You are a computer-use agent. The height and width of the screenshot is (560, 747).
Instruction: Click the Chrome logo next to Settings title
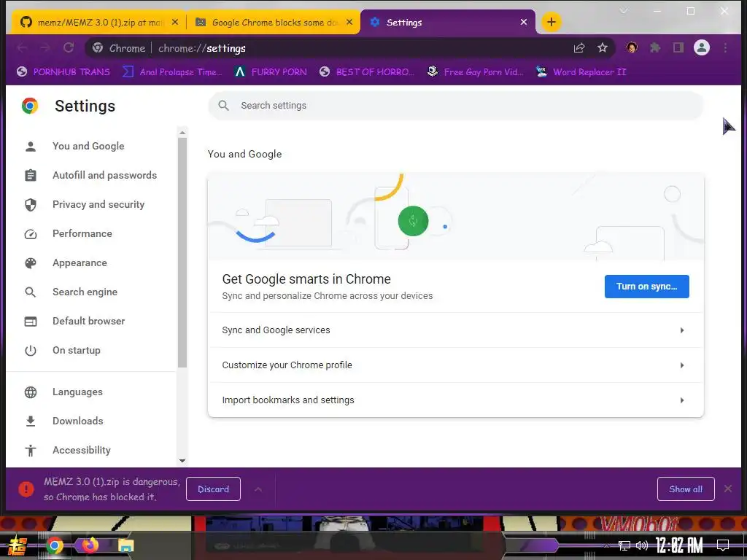[x=29, y=106]
